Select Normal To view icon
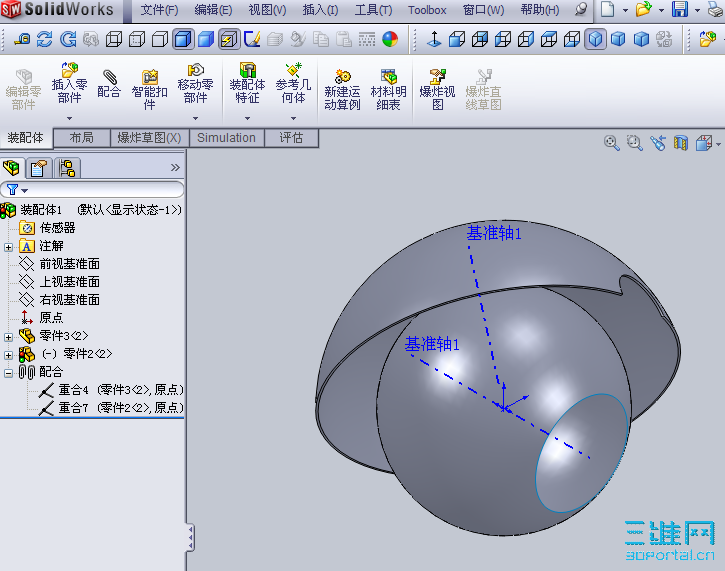Screen dimensions: 725x571 (434, 39)
